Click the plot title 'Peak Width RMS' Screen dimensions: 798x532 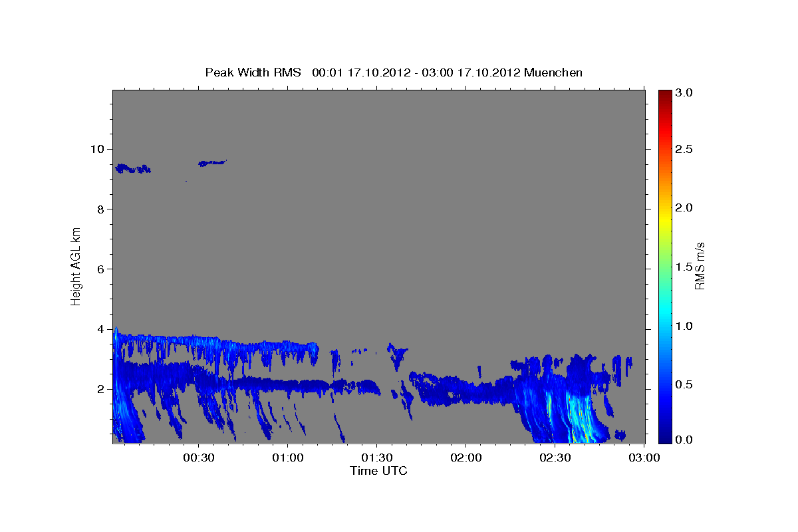(253, 72)
